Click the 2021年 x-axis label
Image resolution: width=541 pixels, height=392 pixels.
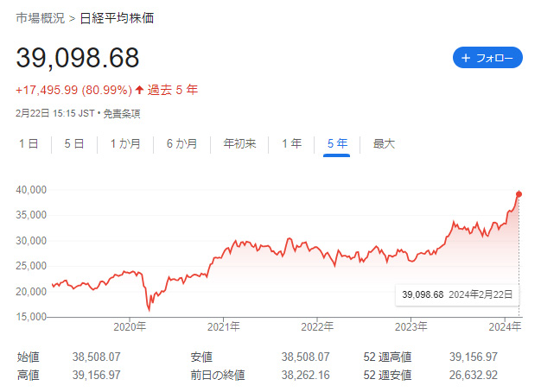(224, 328)
